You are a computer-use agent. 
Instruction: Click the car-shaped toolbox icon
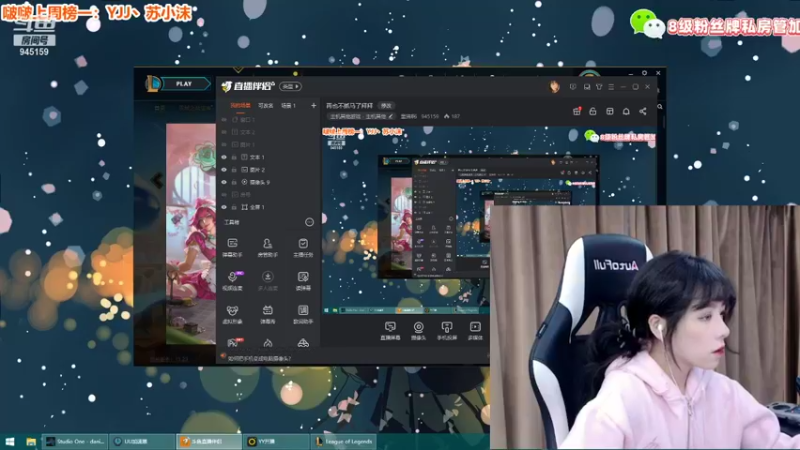tap(303, 343)
